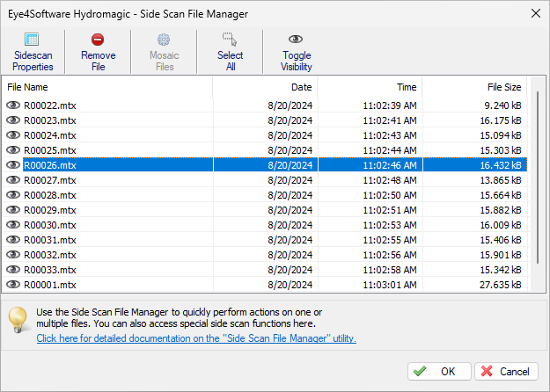The image size is (550, 392).
Task: Click the 27.635 kB file size cell
Action: 501,285
